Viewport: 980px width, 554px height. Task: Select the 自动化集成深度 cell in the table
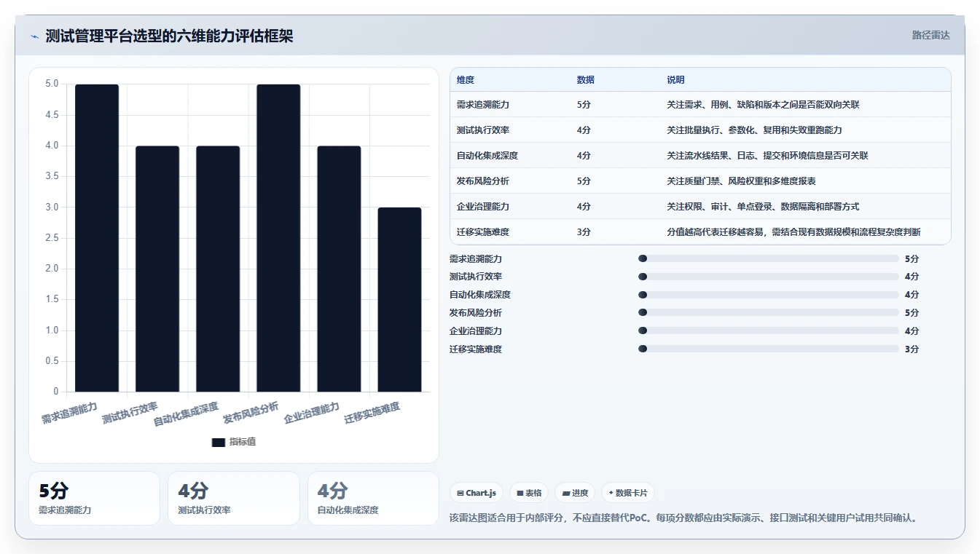point(487,156)
